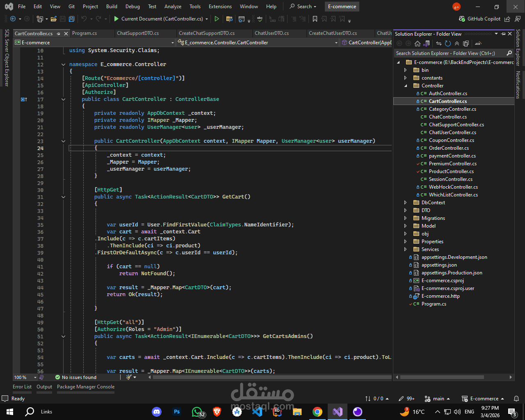Open Discord from the Windows taskbar
The image size is (525, 420).
point(157,412)
